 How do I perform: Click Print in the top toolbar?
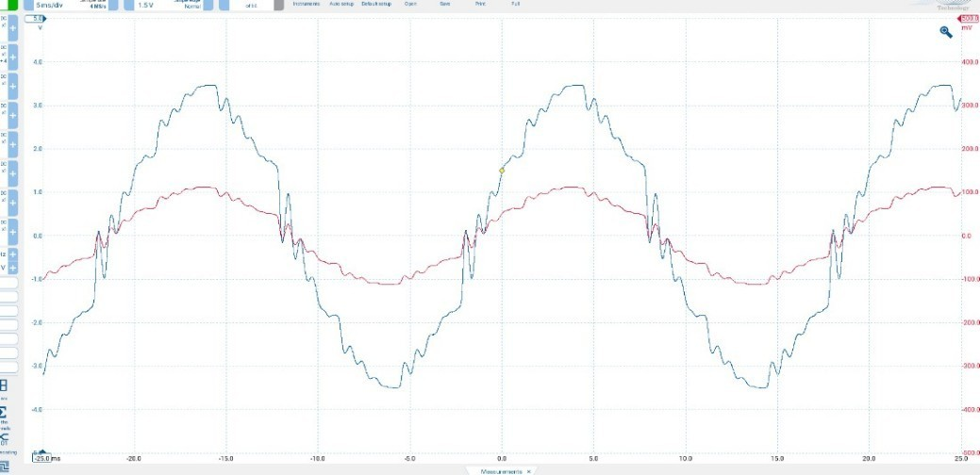[x=480, y=4]
